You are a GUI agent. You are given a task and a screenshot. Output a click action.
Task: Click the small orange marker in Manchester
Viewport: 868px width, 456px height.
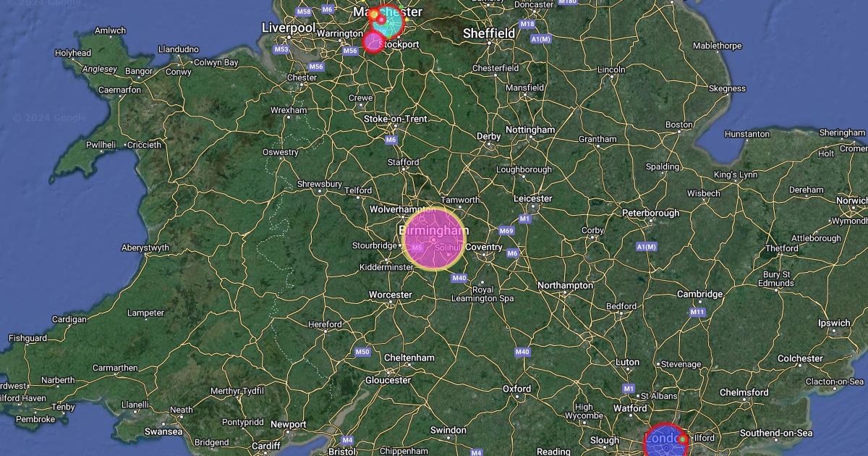tap(374, 14)
